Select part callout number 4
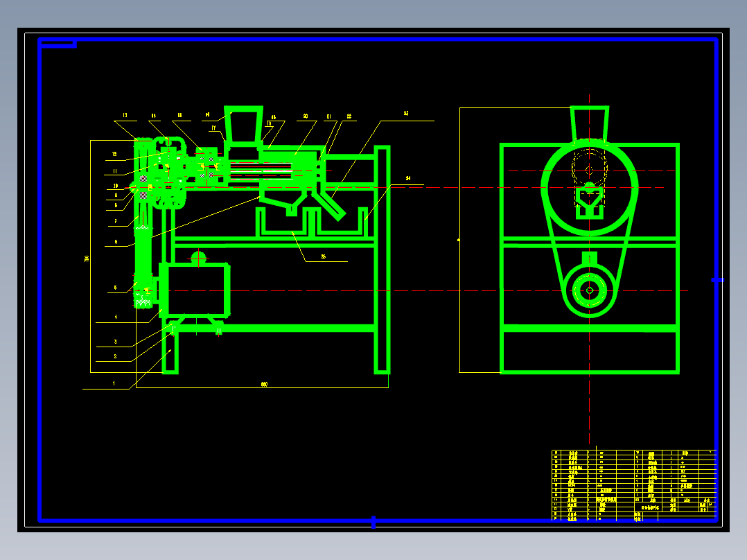The image size is (747, 560). (116, 317)
